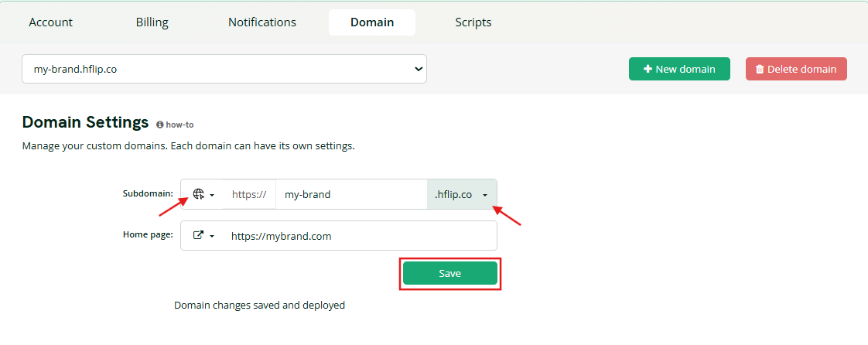Click the Home page: field label
The width and height of the screenshot is (868, 345).
tap(148, 234)
